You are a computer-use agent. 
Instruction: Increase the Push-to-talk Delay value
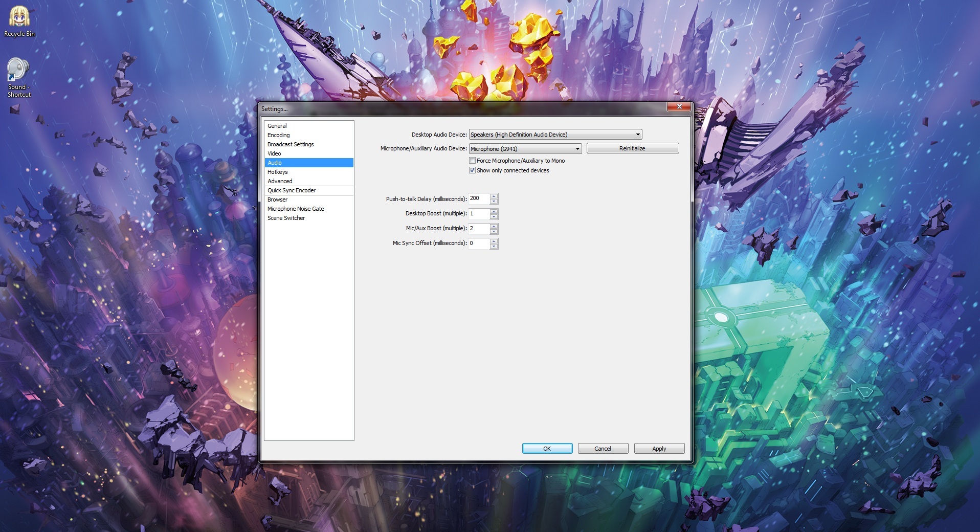[x=494, y=196]
